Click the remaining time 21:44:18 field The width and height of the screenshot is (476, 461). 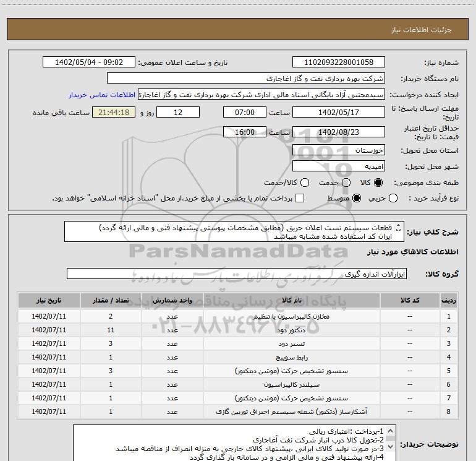[114, 112]
